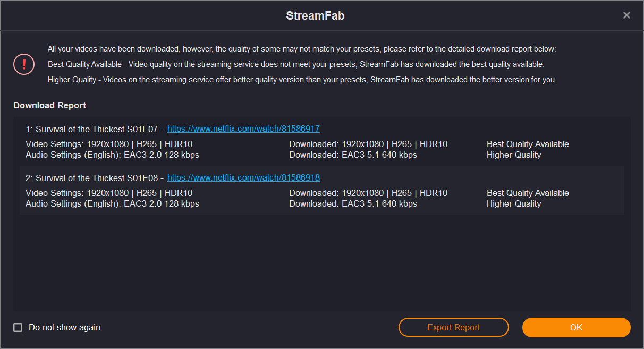Viewport: 644px width, 349px height.
Task: Click the "Do not show again" label text
Action: 64,328
